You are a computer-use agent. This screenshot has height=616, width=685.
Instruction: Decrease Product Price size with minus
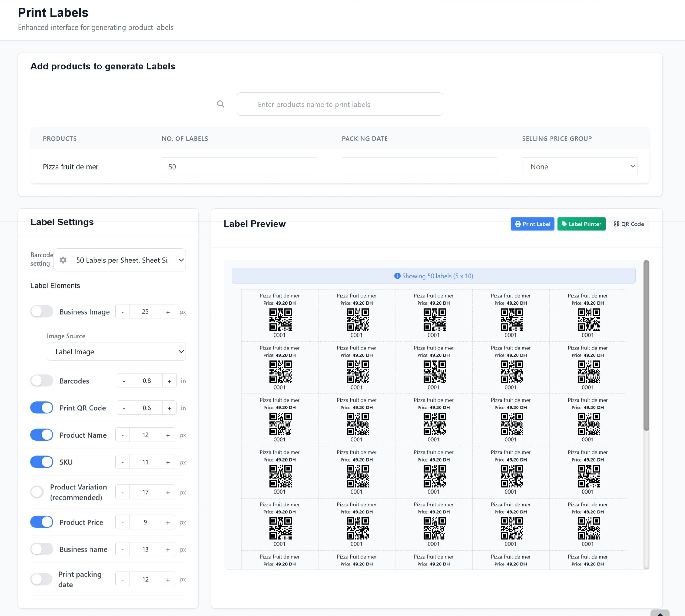[x=123, y=522]
